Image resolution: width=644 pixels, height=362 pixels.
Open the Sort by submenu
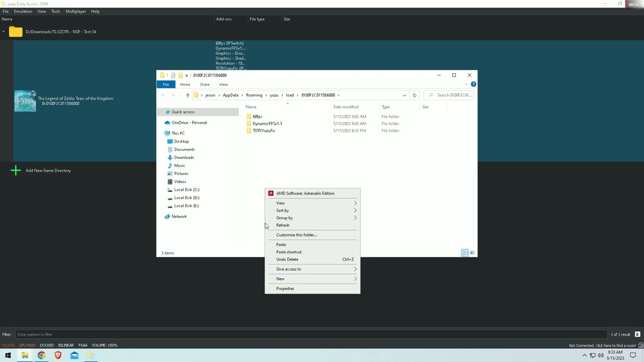point(312,210)
